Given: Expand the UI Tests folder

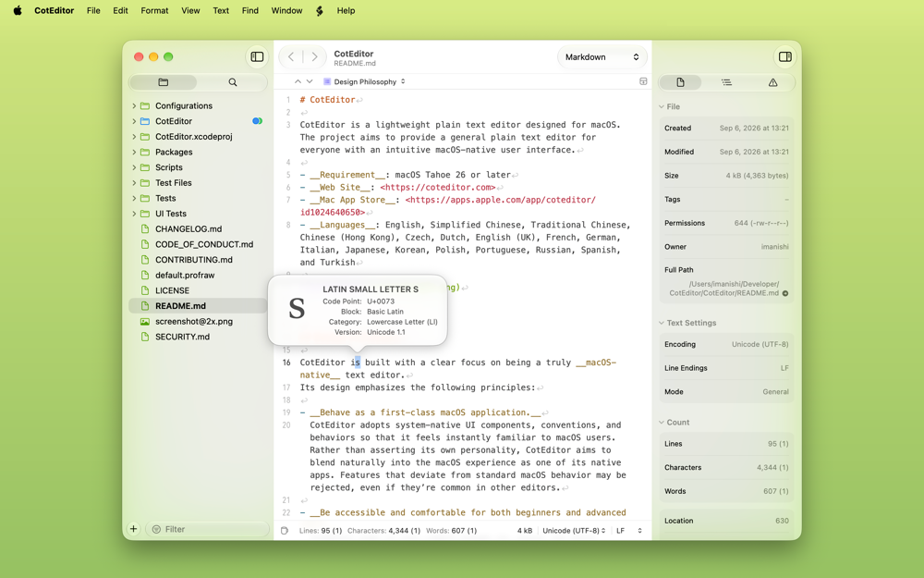Looking at the screenshot, I should point(134,214).
